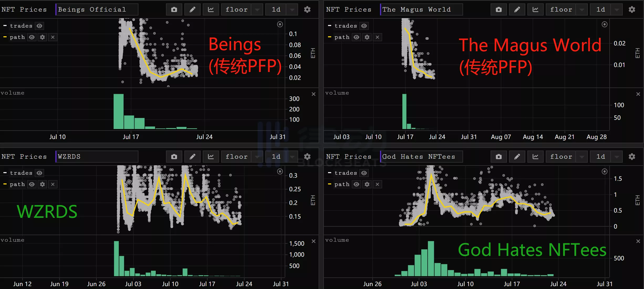Toggle trades visibility in Beings Official chart
Viewport: 644px width, 289px height.
[x=39, y=26]
